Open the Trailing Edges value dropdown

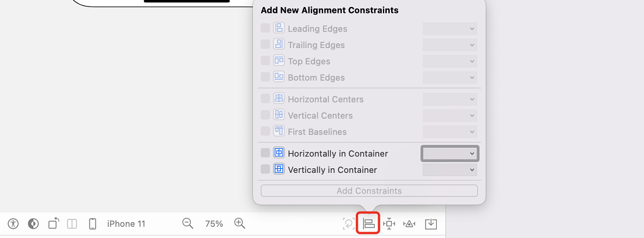coord(450,45)
